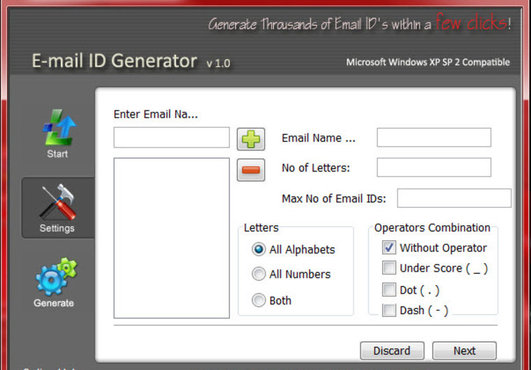Enable the Dash ( - ) checkbox

coord(389,310)
